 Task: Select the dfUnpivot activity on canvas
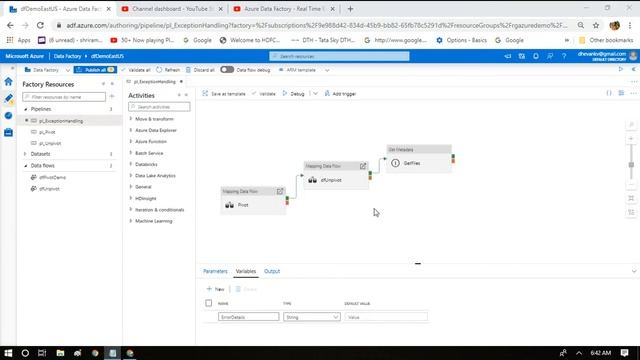pyautogui.click(x=336, y=176)
